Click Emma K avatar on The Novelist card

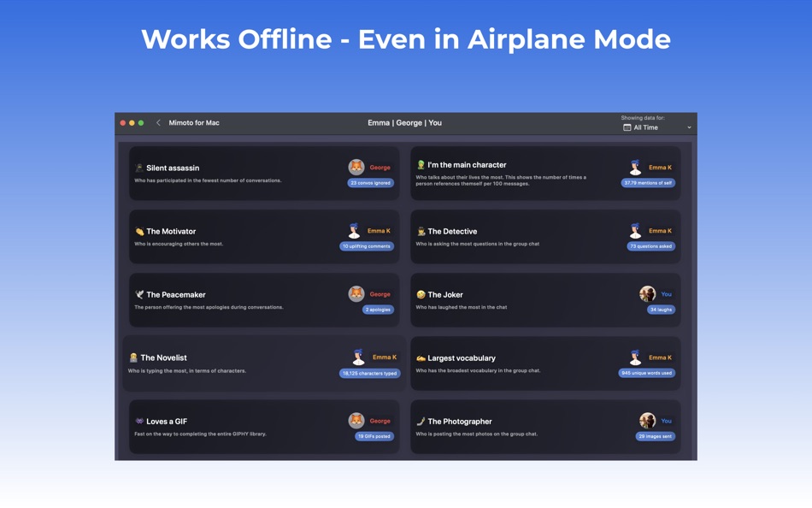pos(358,357)
